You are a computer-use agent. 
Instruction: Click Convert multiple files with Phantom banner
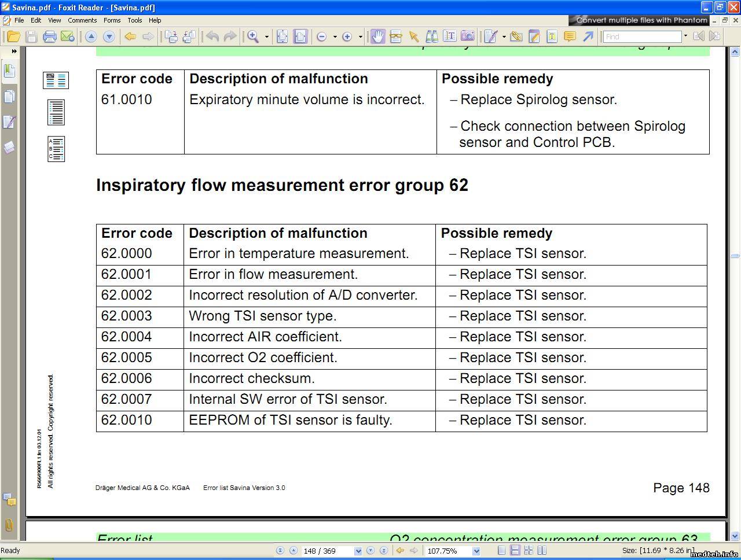pyautogui.click(x=641, y=20)
